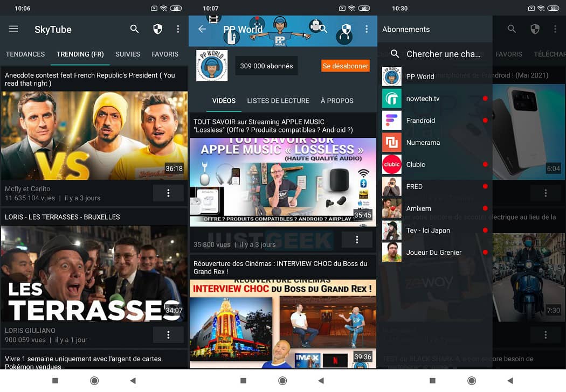Tap Android back button on second screen
Viewport: 566px width, 392px height.
pyautogui.click(x=321, y=381)
